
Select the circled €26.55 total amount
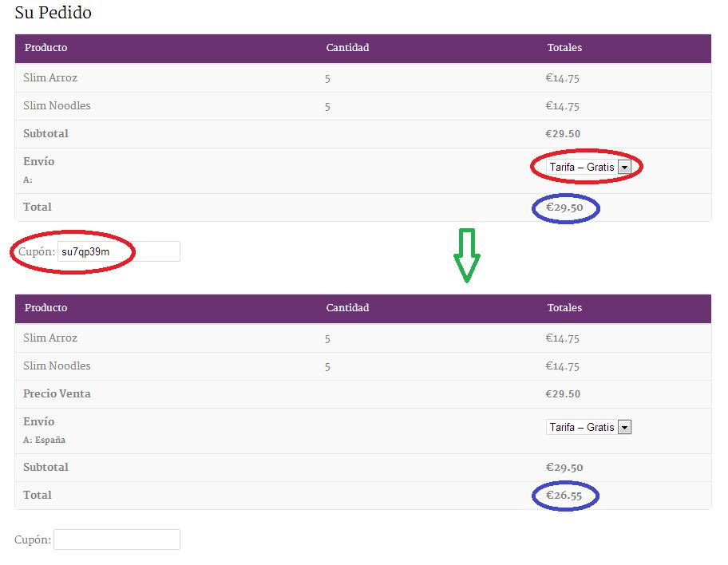[x=564, y=496]
